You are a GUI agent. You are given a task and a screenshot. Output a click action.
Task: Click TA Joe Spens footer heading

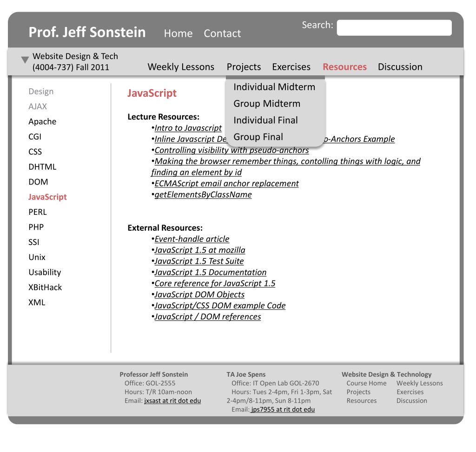[x=246, y=374]
